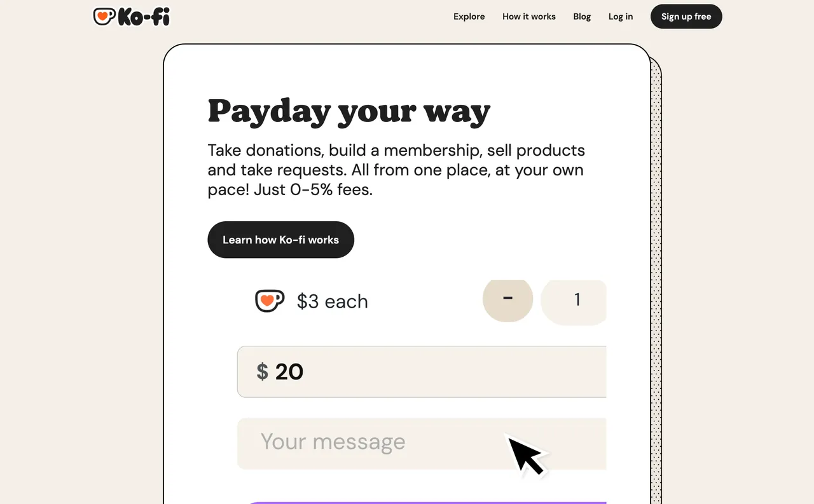Click the "Payday your way" heading
This screenshot has width=814, height=504.
pos(348,111)
